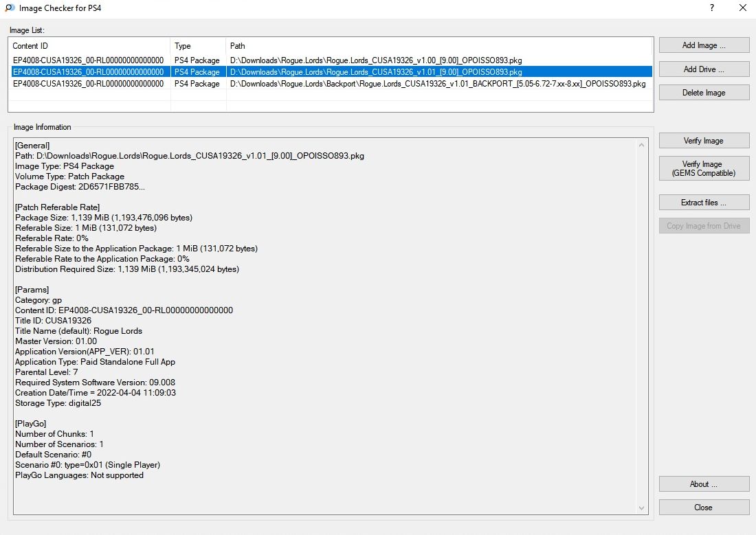Click Delete Image button

[x=704, y=93]
